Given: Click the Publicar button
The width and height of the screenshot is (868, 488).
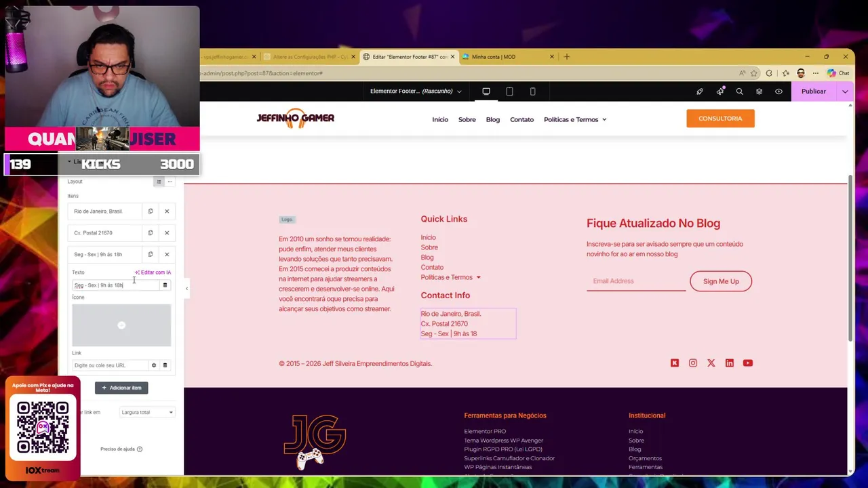Looking at the screenshot, I should click(813, 91).
